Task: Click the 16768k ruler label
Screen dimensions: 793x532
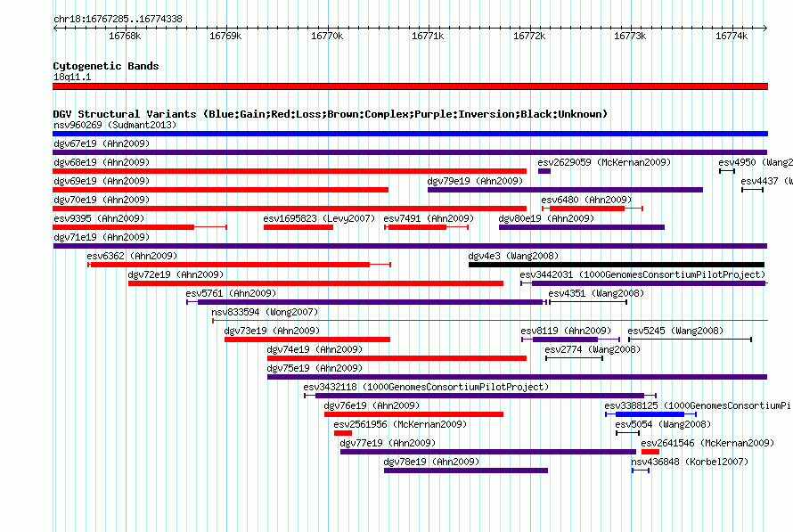Action: point(125,36)
